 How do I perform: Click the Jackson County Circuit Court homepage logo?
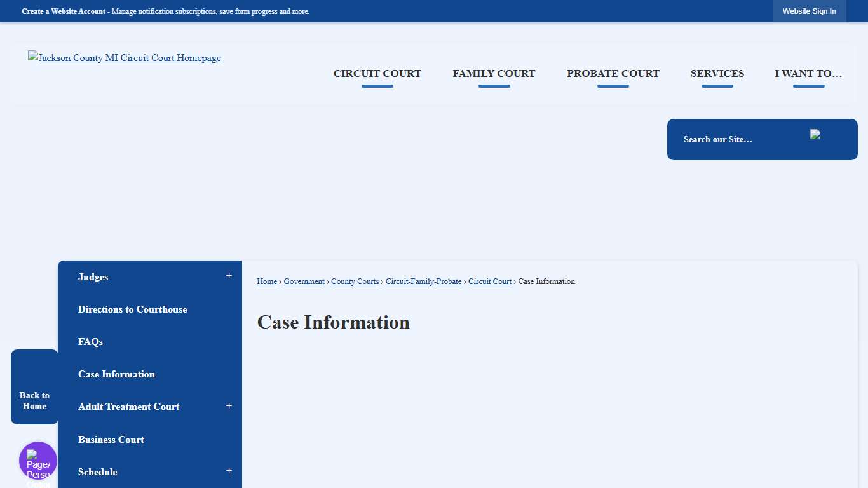click(x=125, y=58)
